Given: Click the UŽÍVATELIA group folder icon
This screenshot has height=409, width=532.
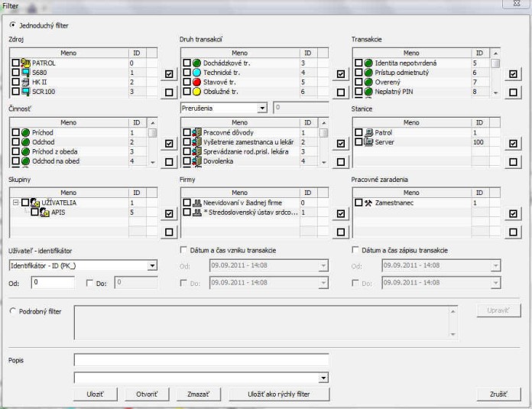Looking at the screenshot, I should click(35, 203).
